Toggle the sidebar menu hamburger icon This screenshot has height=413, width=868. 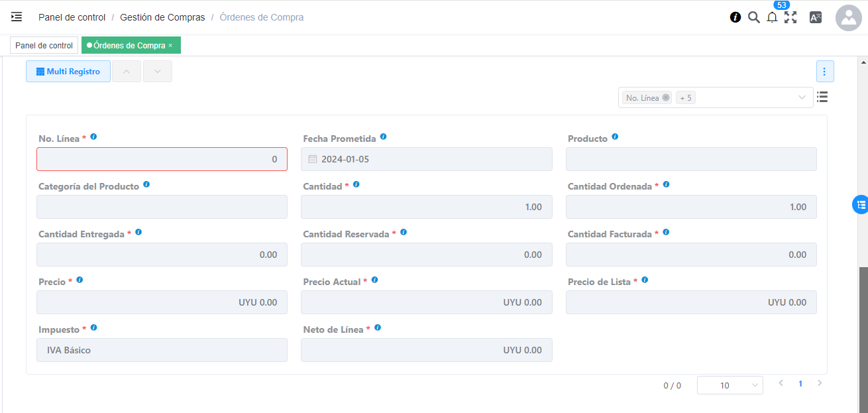tap(17, 17)
